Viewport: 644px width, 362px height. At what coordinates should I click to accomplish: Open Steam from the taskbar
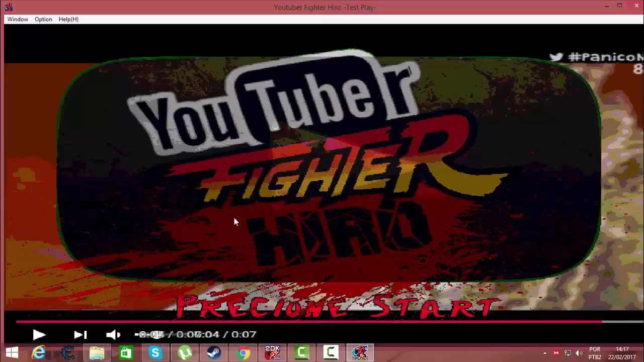(214, 353)
